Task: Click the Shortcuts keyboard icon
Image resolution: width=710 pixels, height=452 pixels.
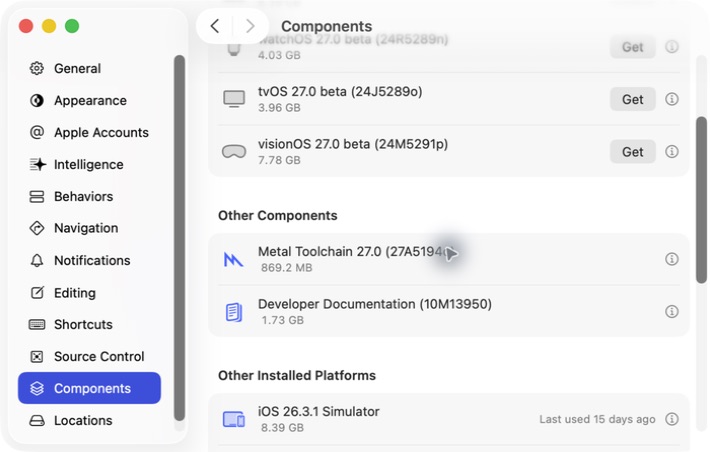Action: [x=37, y=324]
